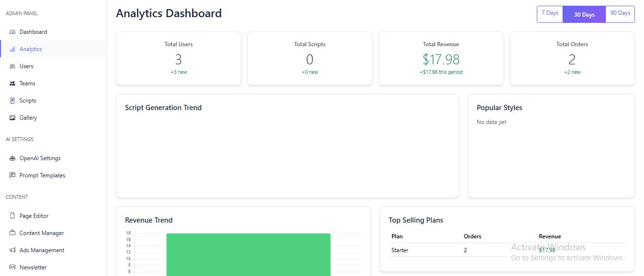Open Content Manager from the sidebar

tap(41, 233)
